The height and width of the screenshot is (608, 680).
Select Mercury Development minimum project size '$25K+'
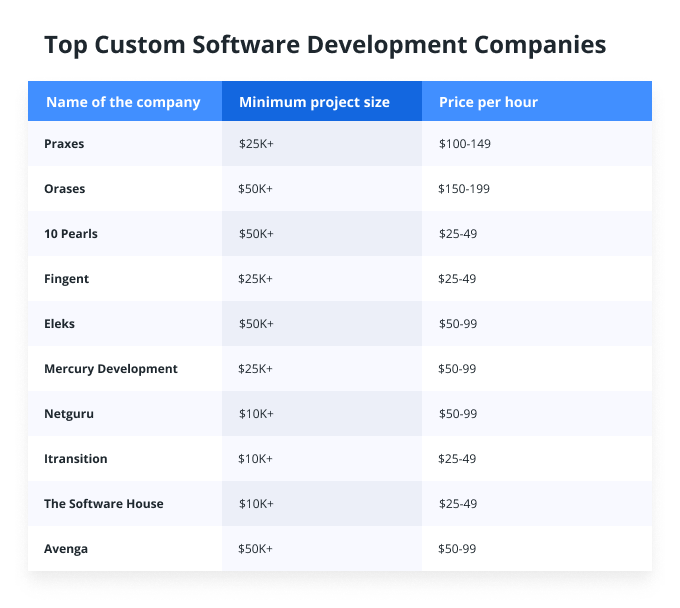[255, 369]
